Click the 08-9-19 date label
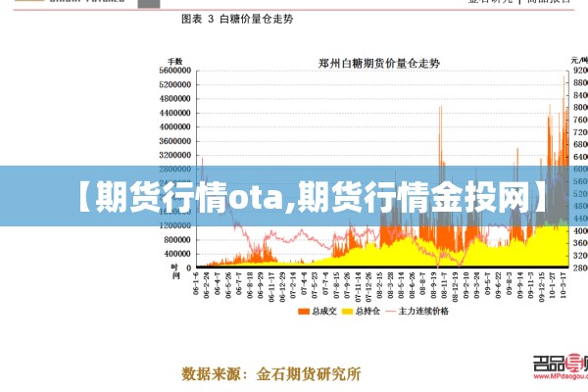 [x=433, y=285]
